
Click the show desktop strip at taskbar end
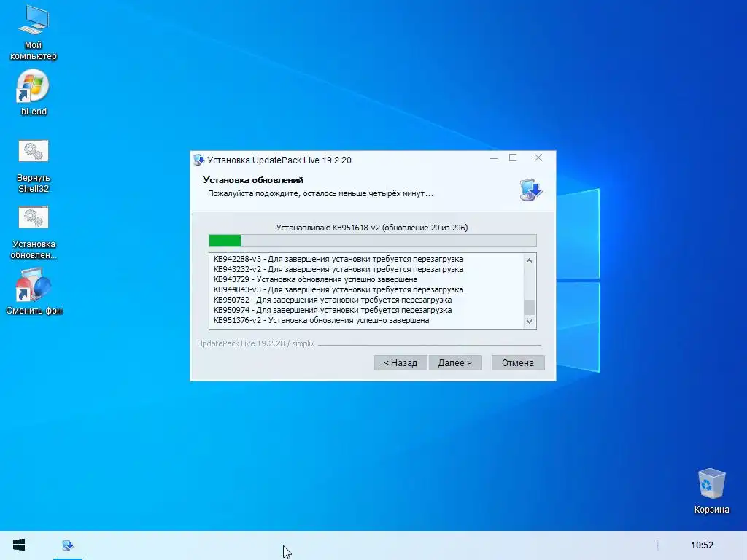point(745,545)
